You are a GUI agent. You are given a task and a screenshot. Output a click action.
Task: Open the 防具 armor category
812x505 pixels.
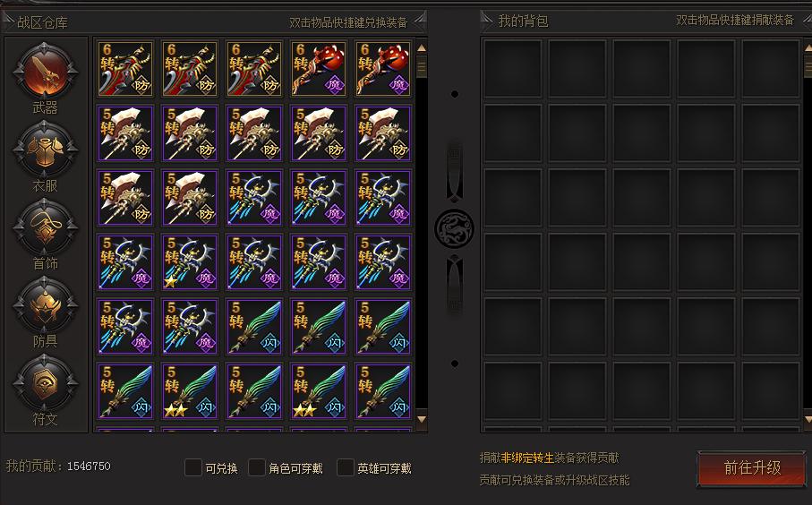click(45, 304)
